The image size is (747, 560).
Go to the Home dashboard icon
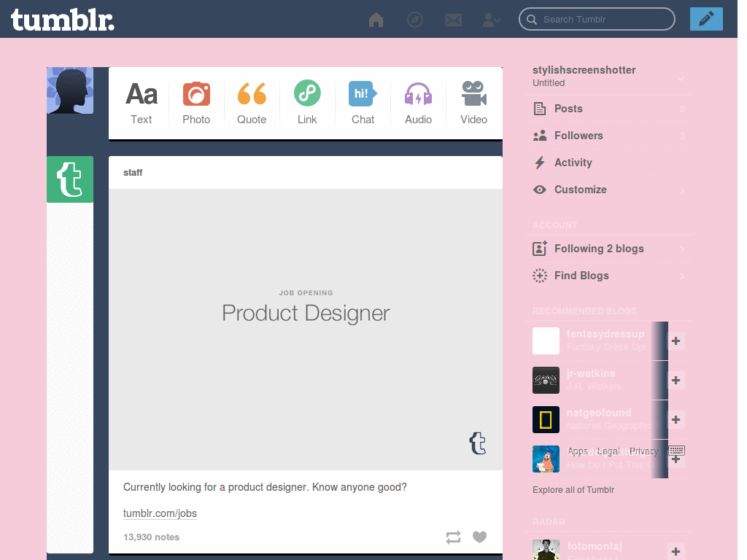tap(376, 20)
